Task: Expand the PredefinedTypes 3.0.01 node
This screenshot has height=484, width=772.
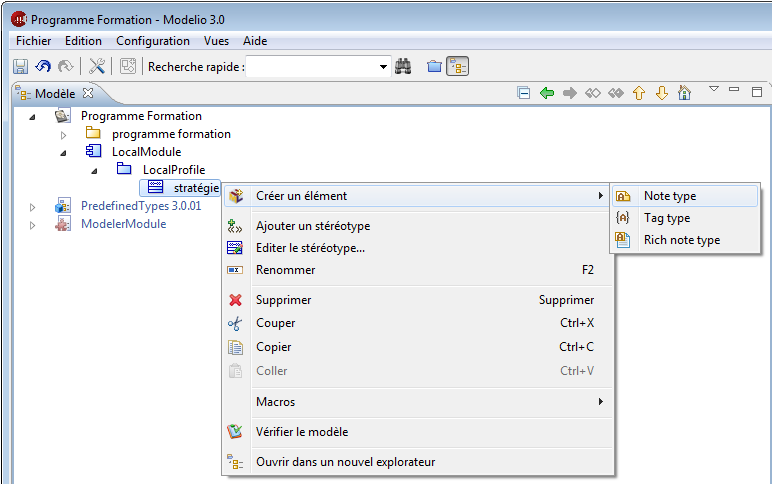Action: pos(32,207)
